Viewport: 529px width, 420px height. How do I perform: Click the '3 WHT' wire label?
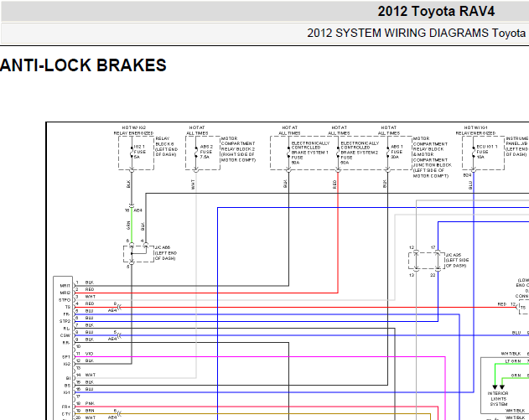tap(86, 297)
